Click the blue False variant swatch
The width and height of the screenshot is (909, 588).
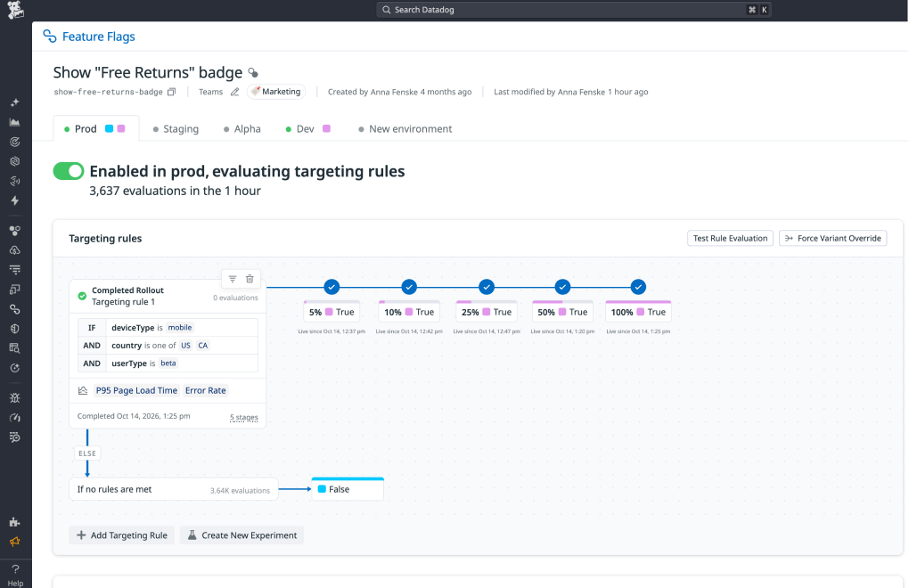[x=323, y=489]
